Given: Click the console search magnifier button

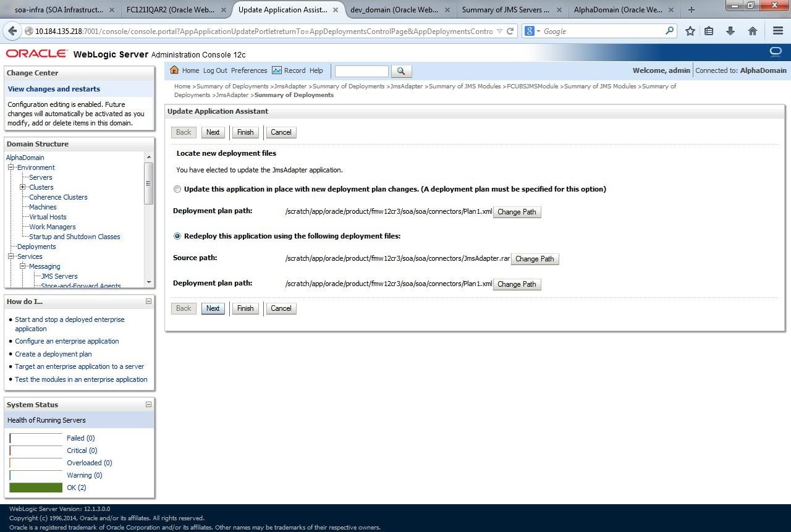Looking at the screenshot, I should 401,71.
